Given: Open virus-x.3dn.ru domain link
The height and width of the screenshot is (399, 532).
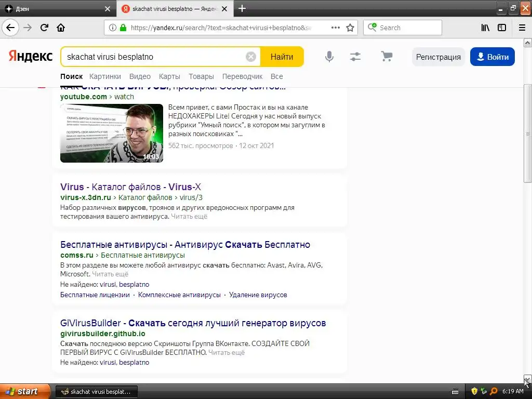Looking at the screenshot, I should tap(86, 197).
